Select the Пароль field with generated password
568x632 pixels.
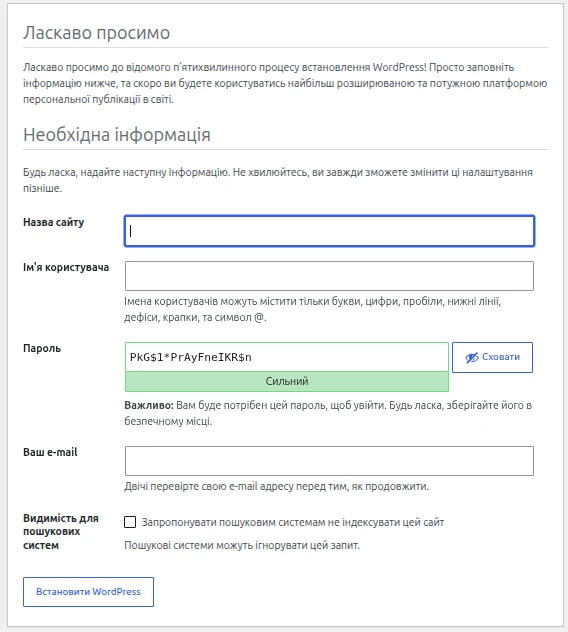(287, 357)
